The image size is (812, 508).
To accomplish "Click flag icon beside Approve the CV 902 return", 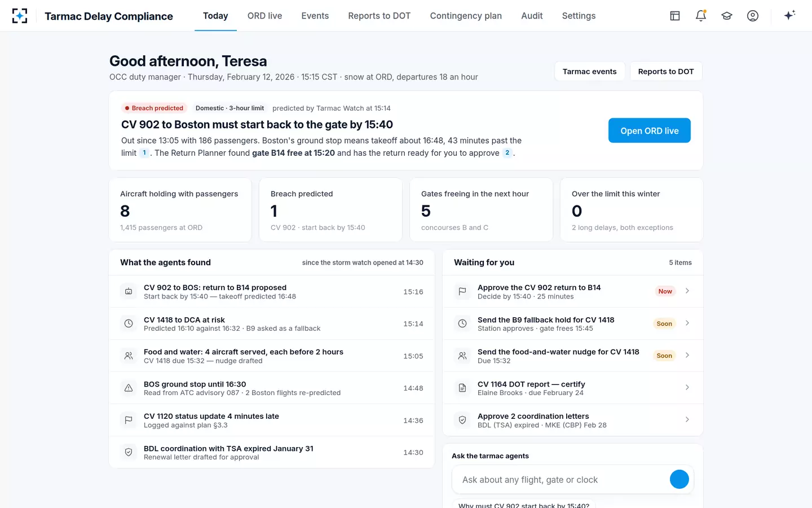I will point(462,292).
